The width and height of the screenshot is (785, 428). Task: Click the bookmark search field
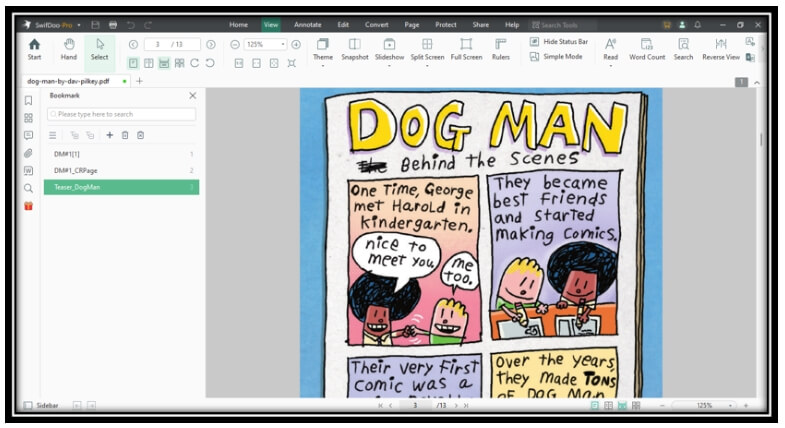pyautogui.click(x=121, y=114)
